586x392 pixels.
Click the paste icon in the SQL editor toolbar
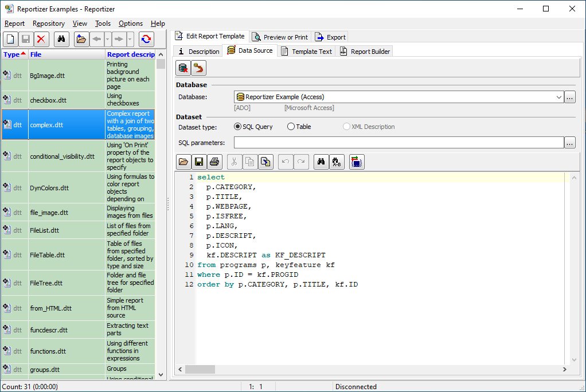pyautogui.click(x=265, y=162)
